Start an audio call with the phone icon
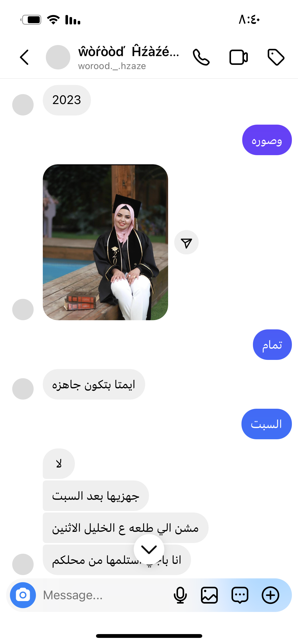The height and width of the screenshot is (644, 298). click(x=201, y=57)
